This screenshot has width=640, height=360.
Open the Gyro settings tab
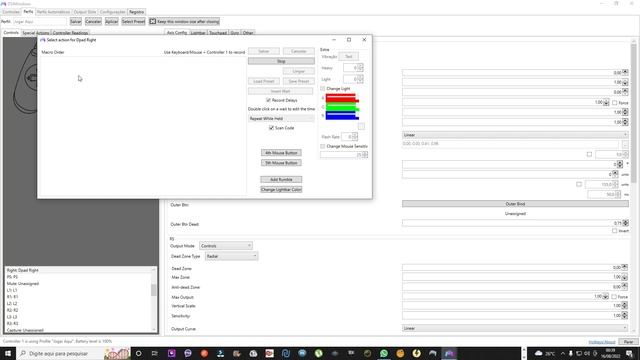point(235,33)
